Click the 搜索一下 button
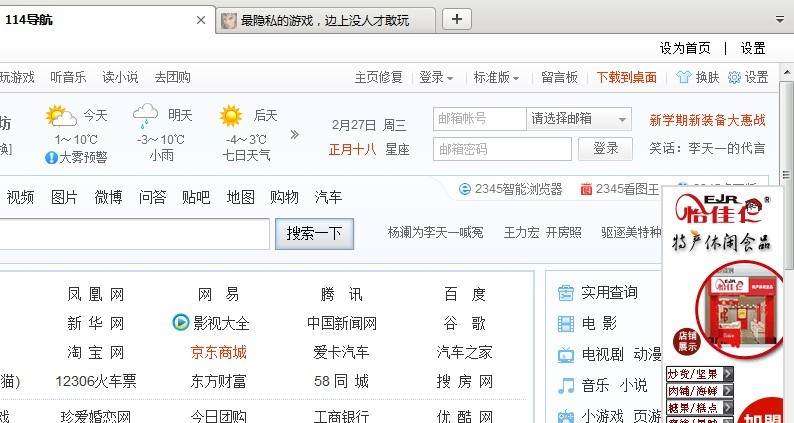794x423 pixels. [314, 234]
